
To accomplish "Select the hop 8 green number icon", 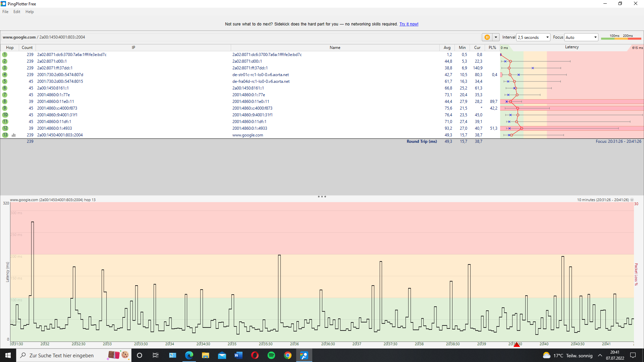I will click(x=5, y=102).
